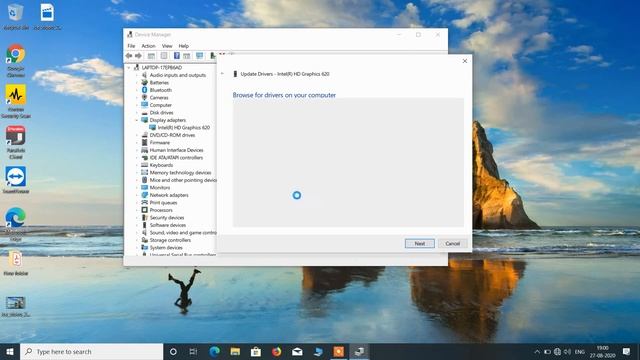Expand the System devices node
The image size is (640, 360).
(137, 247)
